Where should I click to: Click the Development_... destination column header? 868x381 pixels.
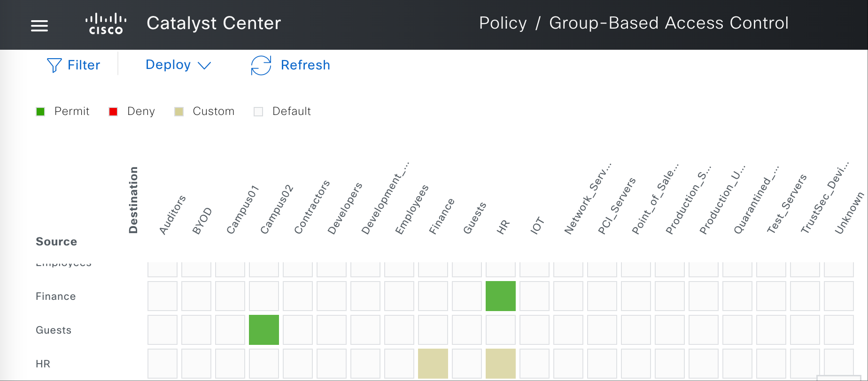click(x=385, y=198)
